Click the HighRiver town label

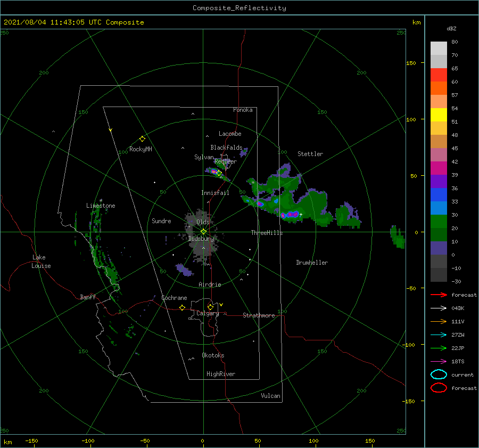pyautogui.click(x=220, y=374)
